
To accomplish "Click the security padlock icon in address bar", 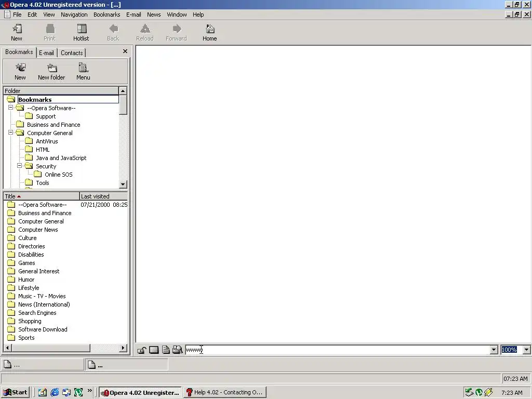I will pos(141,350).
